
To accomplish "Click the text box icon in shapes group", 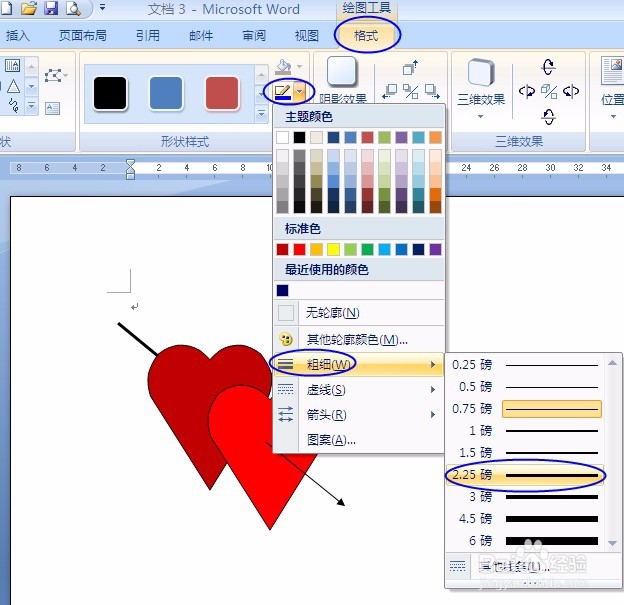I will tap(53, 108).
